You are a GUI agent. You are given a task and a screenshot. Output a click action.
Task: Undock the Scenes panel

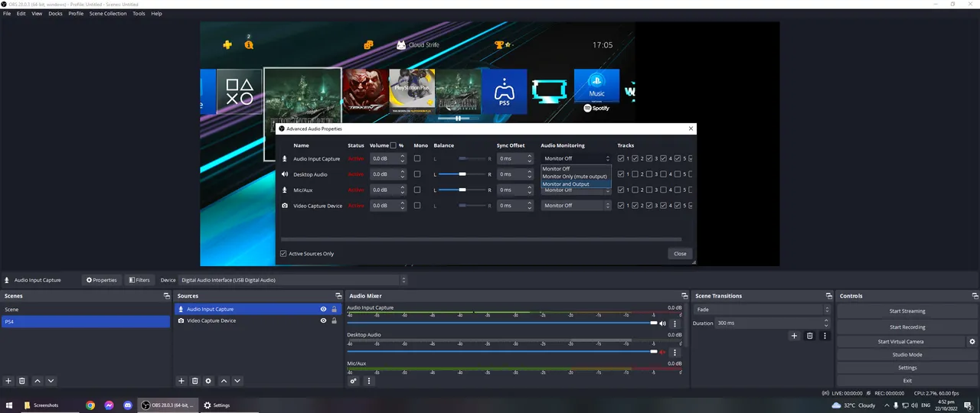coord(167,296)
